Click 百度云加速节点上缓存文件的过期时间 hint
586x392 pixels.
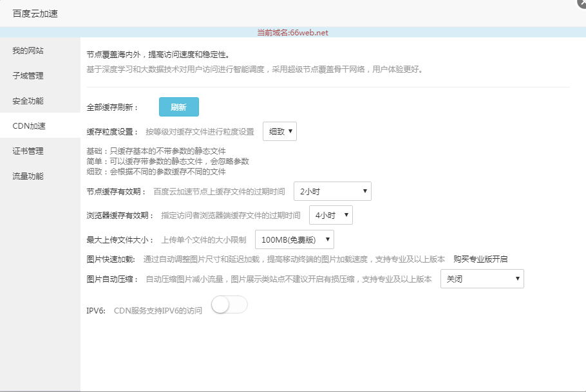click(220, 192)
